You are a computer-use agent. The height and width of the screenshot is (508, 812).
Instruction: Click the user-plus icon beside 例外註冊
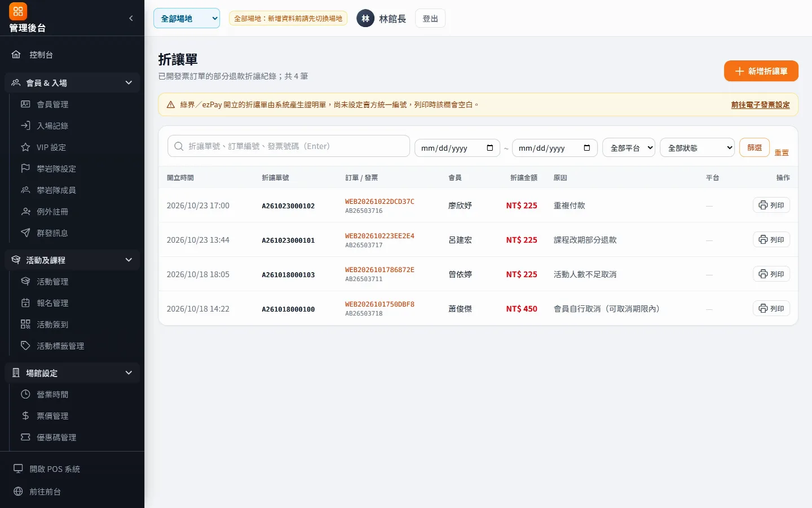tap(25, 211)
